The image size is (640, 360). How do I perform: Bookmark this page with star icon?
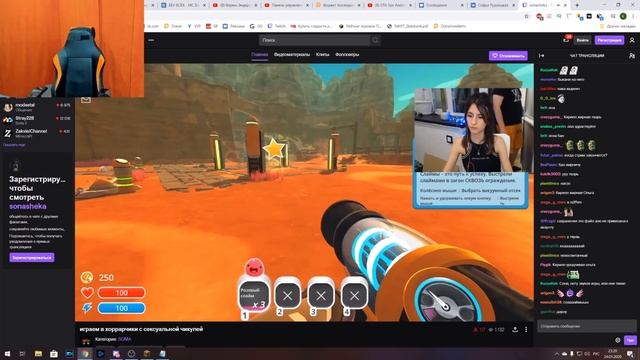coord(527,16)
